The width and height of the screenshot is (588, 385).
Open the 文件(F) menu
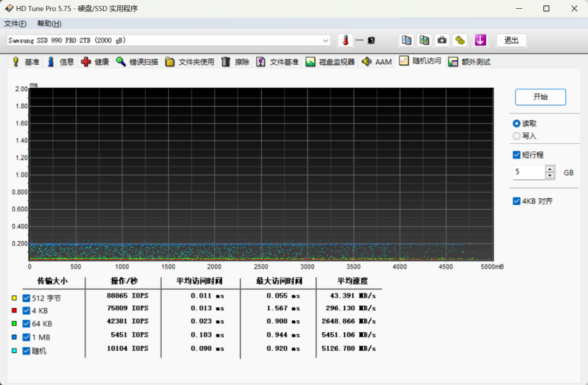pos(15,24)
